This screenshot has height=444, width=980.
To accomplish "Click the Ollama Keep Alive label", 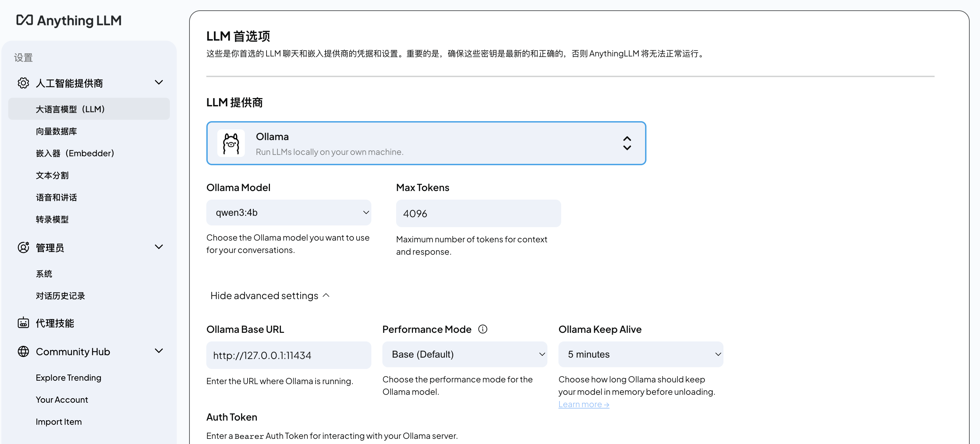I will [x=600, y=329].
